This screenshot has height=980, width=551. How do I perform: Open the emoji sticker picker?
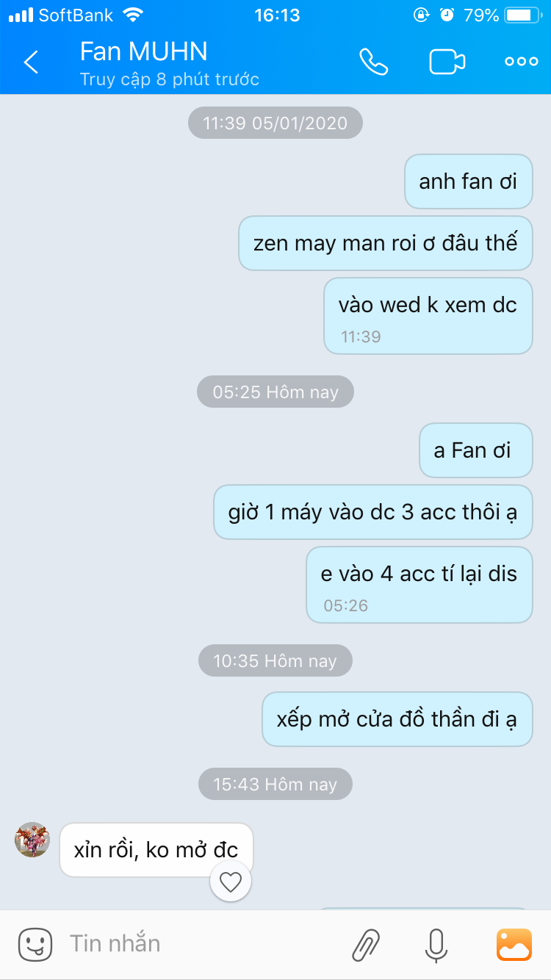coord(35,944)
